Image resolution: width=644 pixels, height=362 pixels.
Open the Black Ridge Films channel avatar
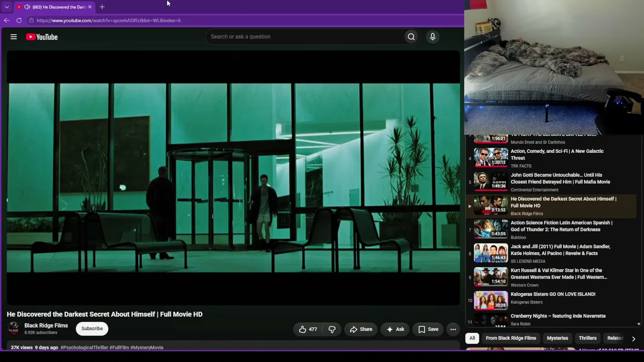14,329
